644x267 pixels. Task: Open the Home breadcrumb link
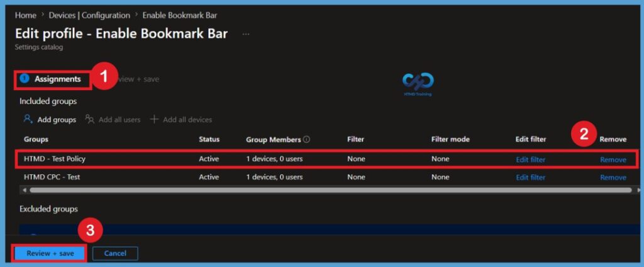click(x=26, y=16)
